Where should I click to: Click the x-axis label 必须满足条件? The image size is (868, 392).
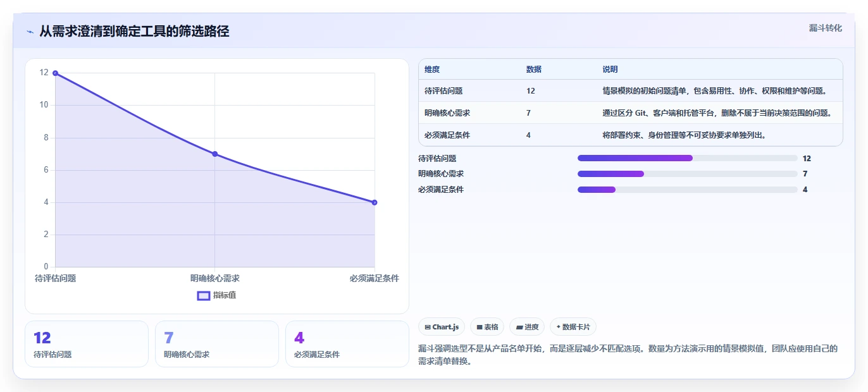tap(375, 278)
